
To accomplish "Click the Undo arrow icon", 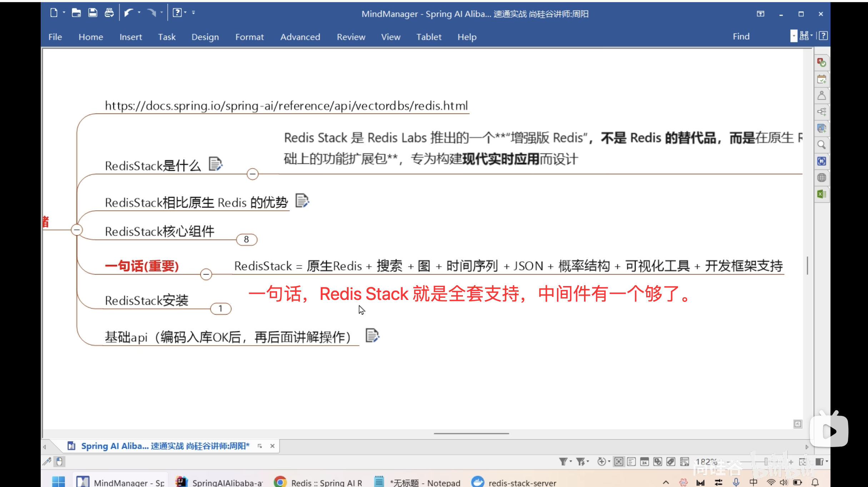I will [x=130, y=12].
